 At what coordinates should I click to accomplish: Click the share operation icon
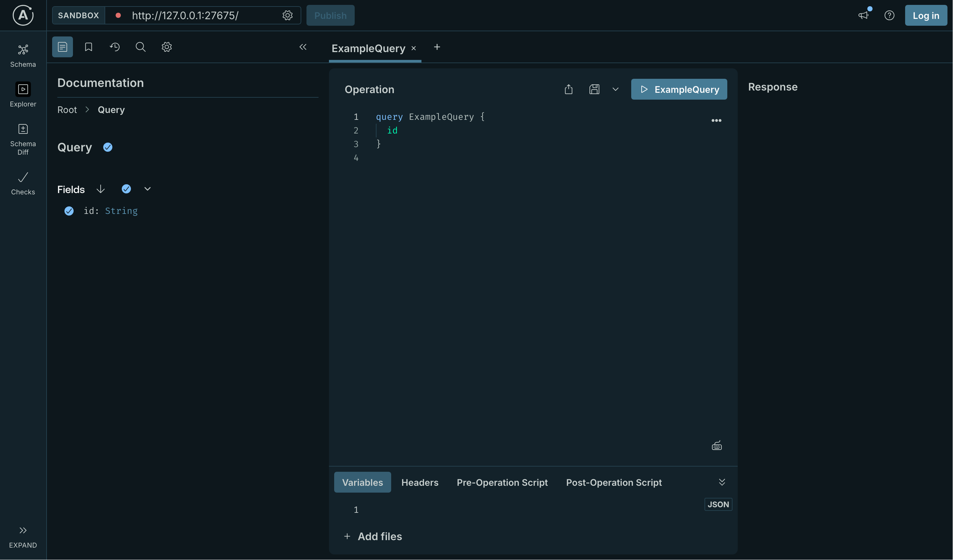[x=568, y=89]
